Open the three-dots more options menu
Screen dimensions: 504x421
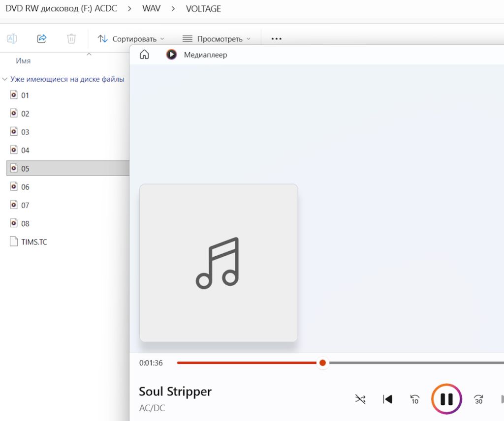click(277, 39)
